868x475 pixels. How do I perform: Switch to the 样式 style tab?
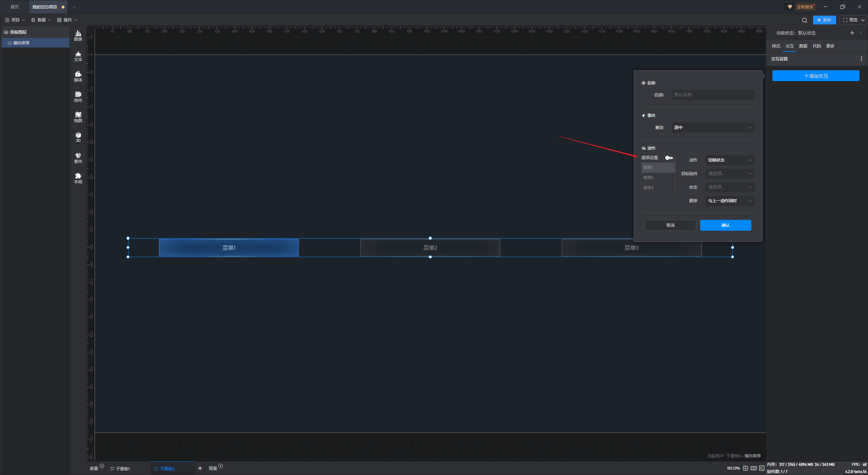[776, 46]
